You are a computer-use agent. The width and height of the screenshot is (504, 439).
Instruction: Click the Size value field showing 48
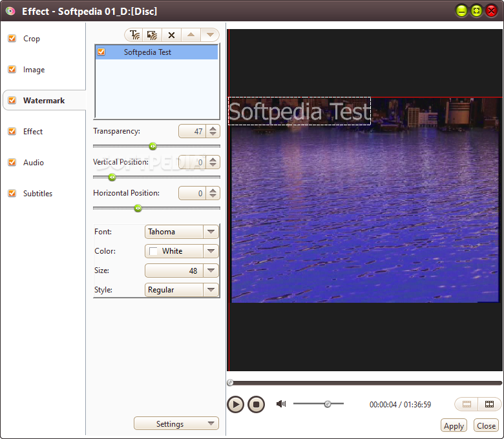tap(174, 271)
